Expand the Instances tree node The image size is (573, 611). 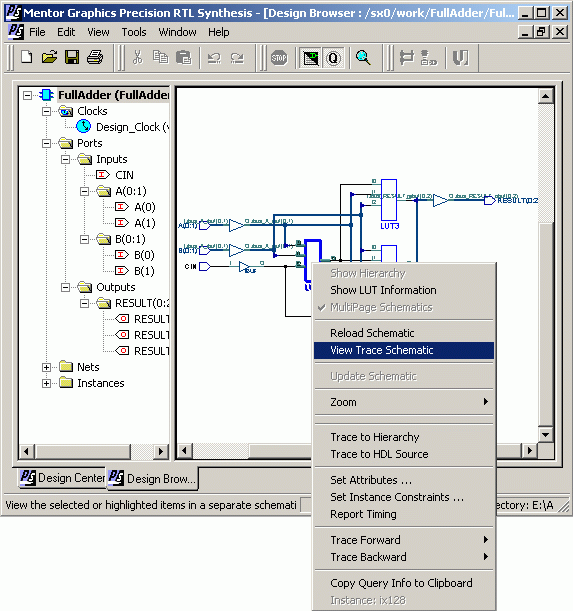point(46,383)
